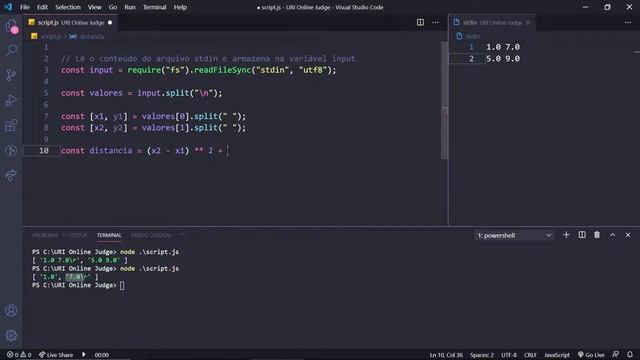
Task: Open the Extensions view
Action: (11, 125)
